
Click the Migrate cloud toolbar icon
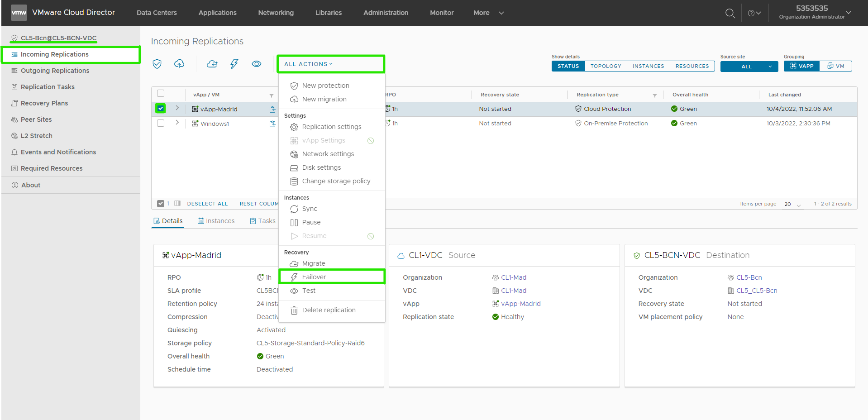pos(212,64)
